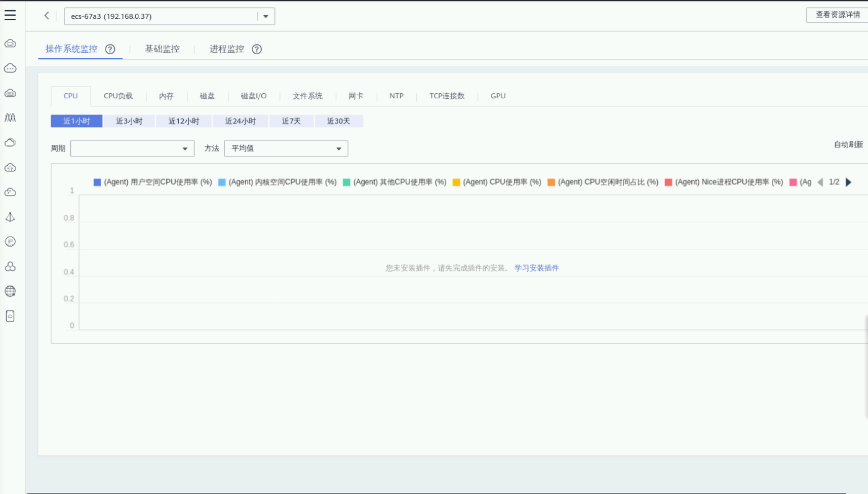Select the CPU metrics tab
This screenshot has width=868, height=494.
(70, 96)
